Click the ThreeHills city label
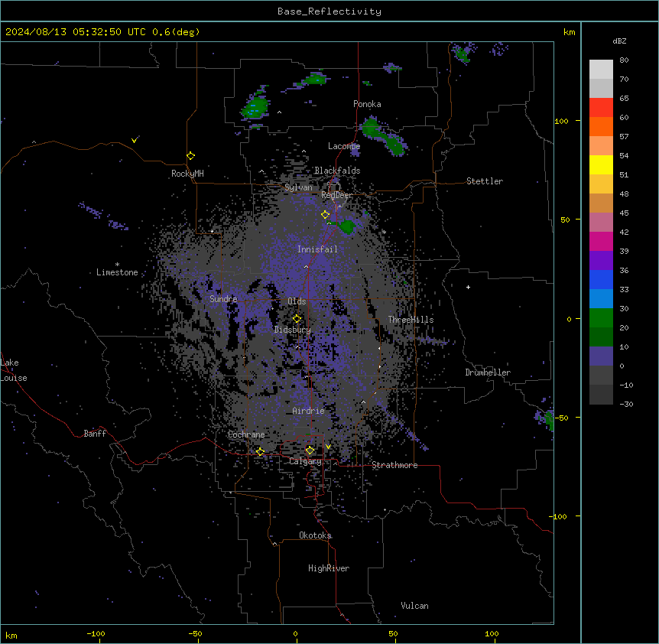Image resolution: width=659 pixels, height=644 pixels. click(411, 320)
